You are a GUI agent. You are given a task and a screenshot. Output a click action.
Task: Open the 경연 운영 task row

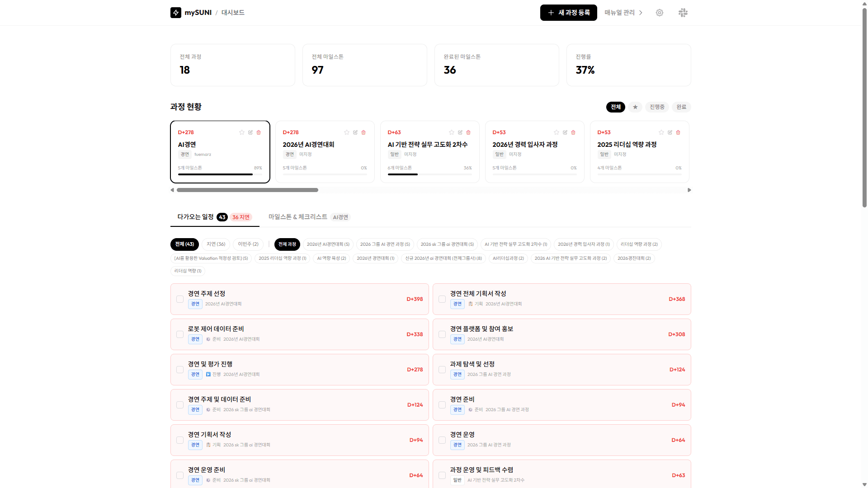click(x=562, y=440)
